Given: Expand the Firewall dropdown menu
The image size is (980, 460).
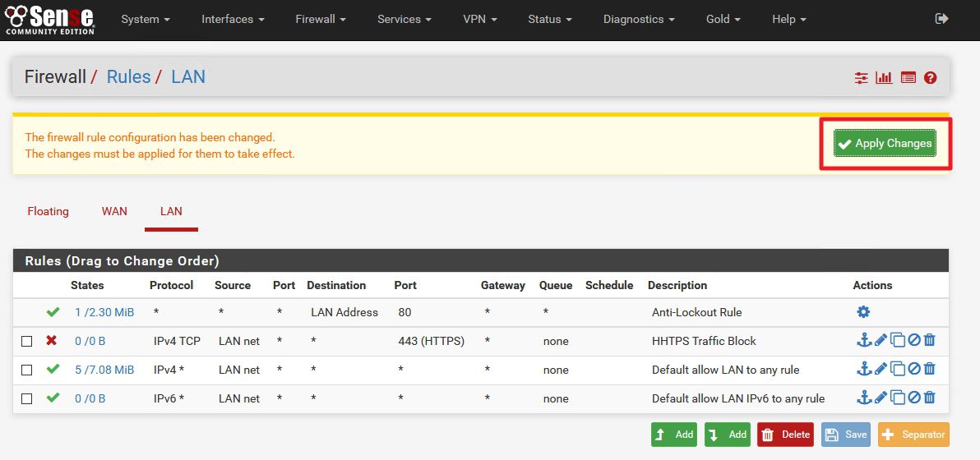Looking at the screenshot, I should 320,19.
